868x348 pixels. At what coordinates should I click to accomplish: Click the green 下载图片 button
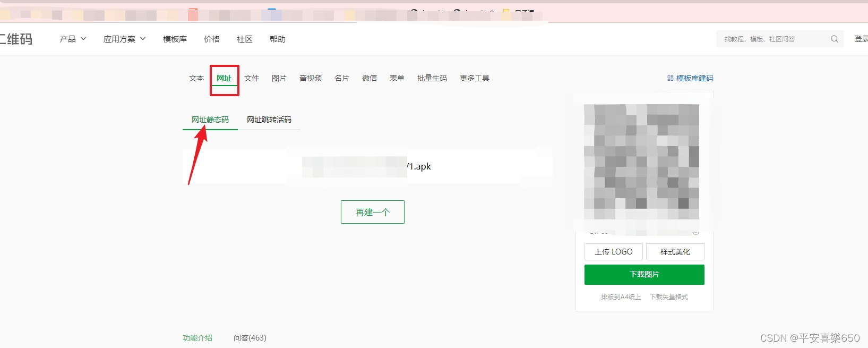(x=644, y=275)
